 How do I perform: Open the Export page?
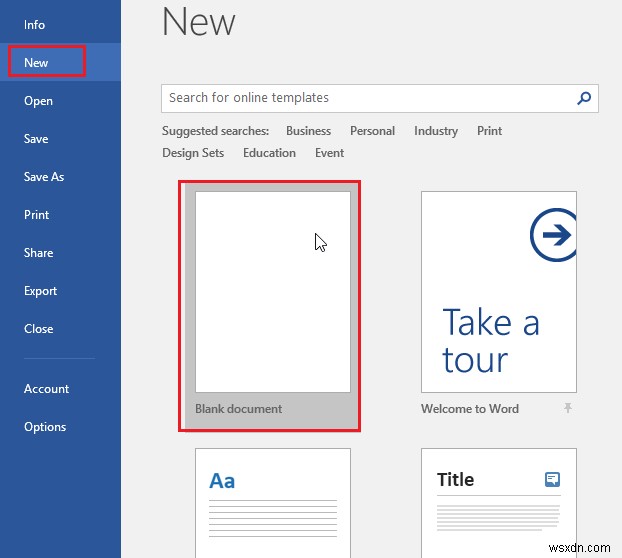[x=40, y=291]
